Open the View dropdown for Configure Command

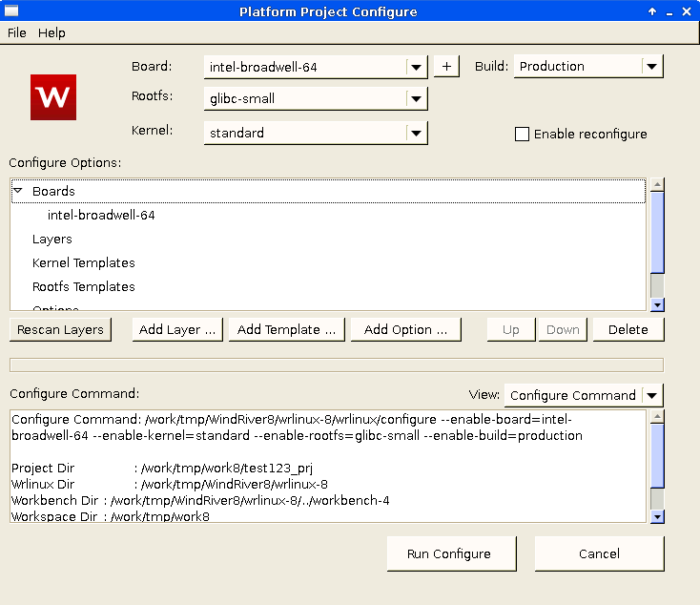651,395
